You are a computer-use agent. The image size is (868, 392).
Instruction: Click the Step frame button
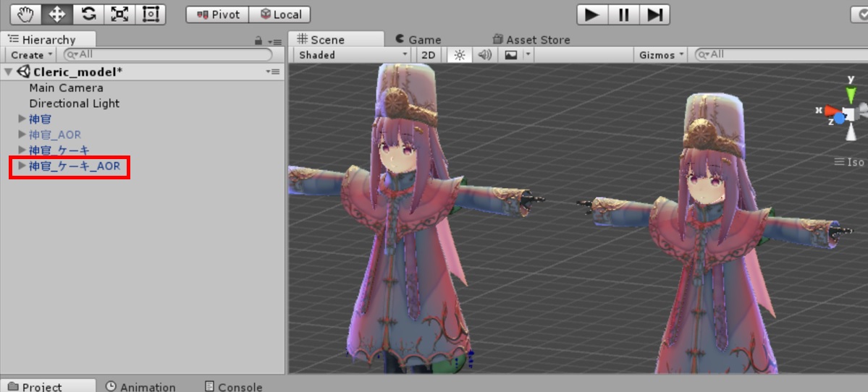tap(654, 14)
